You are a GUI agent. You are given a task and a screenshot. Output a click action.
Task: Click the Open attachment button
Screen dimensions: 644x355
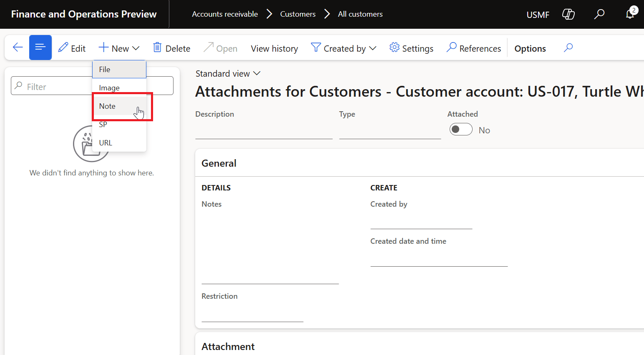(x=220, y=48)
